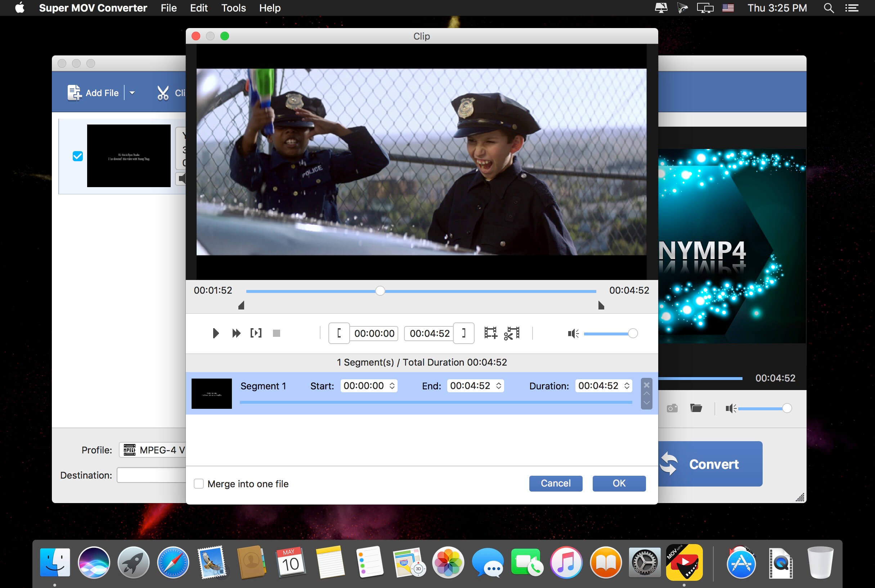Enable Merge into one file checkbox
The image size is (875, 588).
pyautogui.click(x=198, y=483)
